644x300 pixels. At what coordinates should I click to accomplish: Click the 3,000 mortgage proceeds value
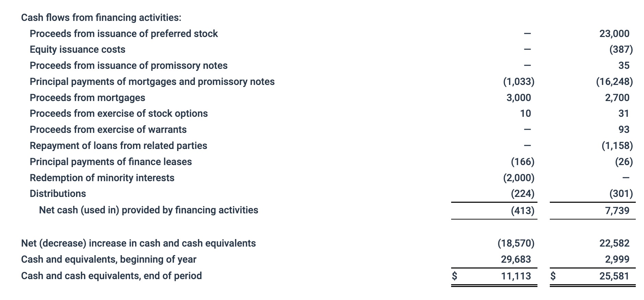click(519, 98)
